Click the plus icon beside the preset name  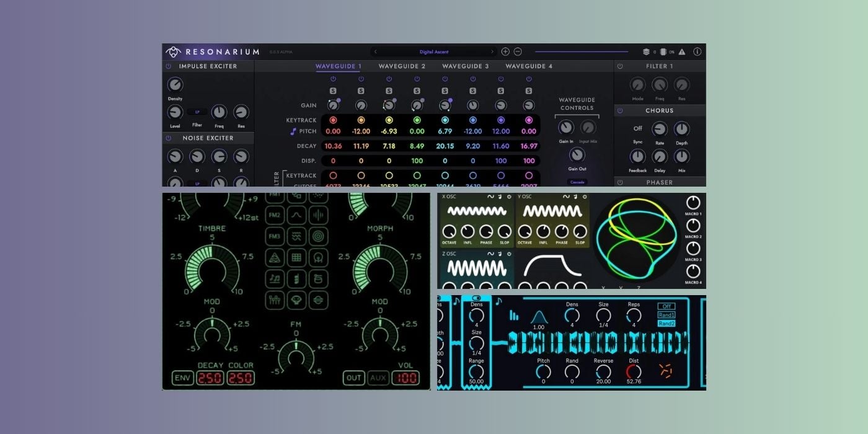[x=505, y=52]
